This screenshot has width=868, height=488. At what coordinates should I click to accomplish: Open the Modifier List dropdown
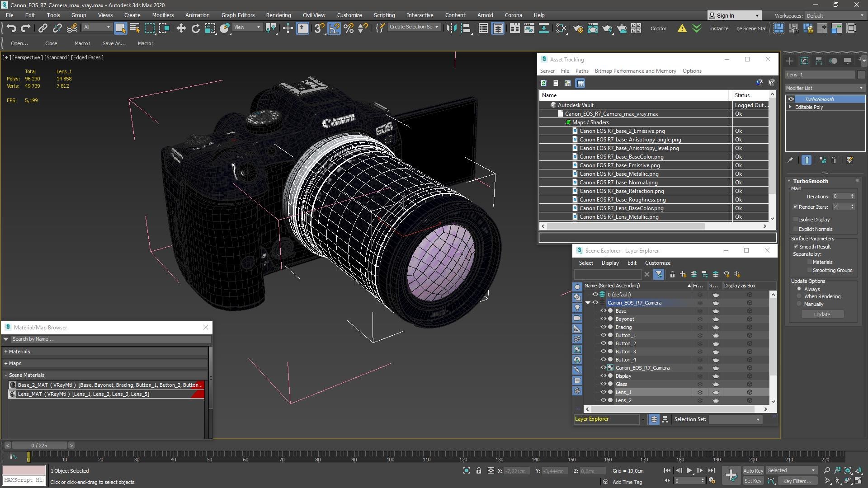coord(825,88)
